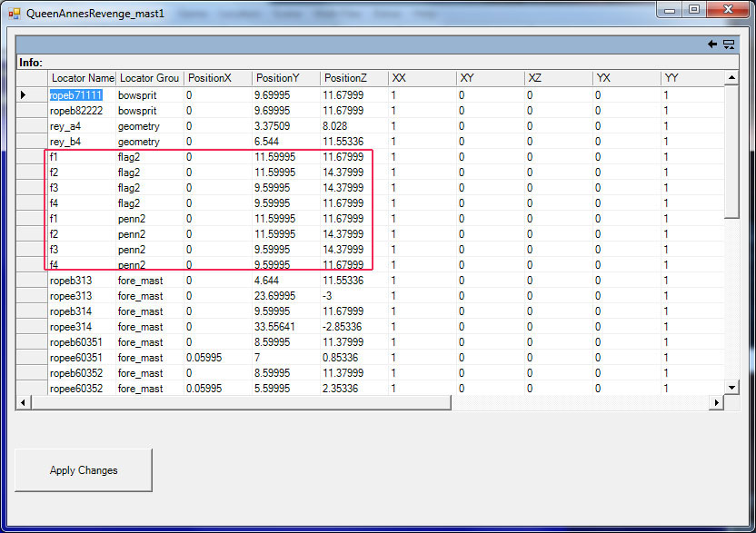Screen dimensions: 756x533
Task: Click PositionZ value -3 for ropee313
Action: pyautogui.click(x=353, y=295)
